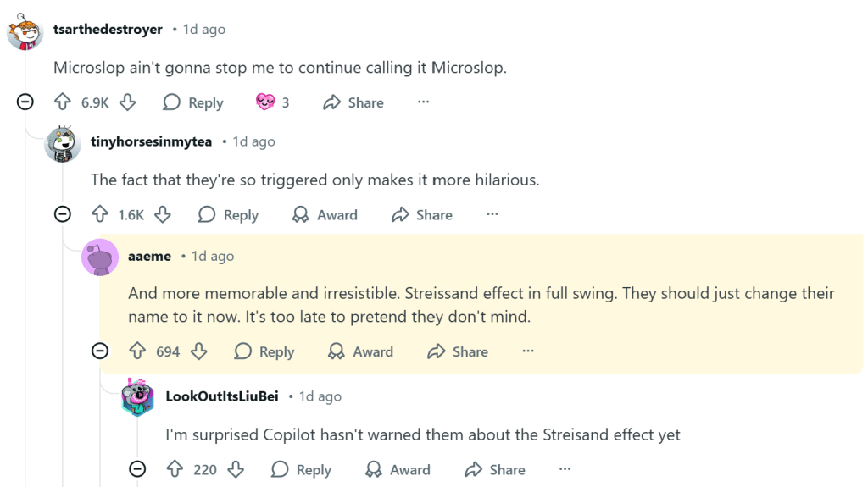Image resolution: width=868 pixels, height=487 pixels.
Task: Open more options on tsarthedestroyer's comment
Action: pyautogui.click(x=424, y=102)
